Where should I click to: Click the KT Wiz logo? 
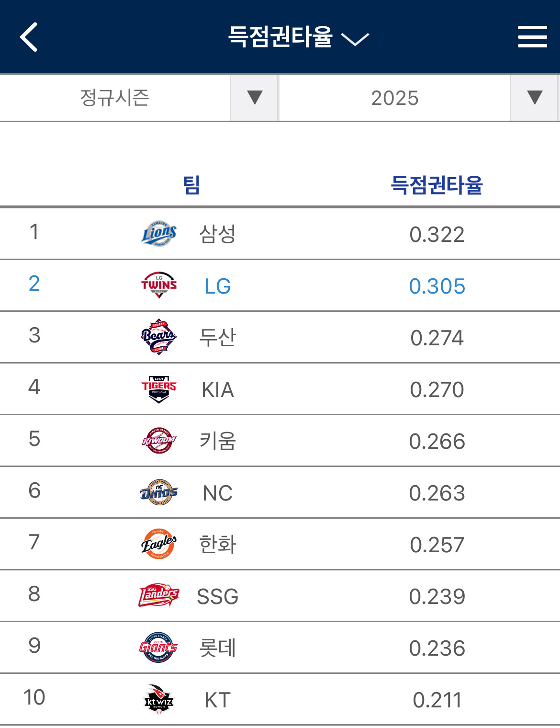pos(159,699)
